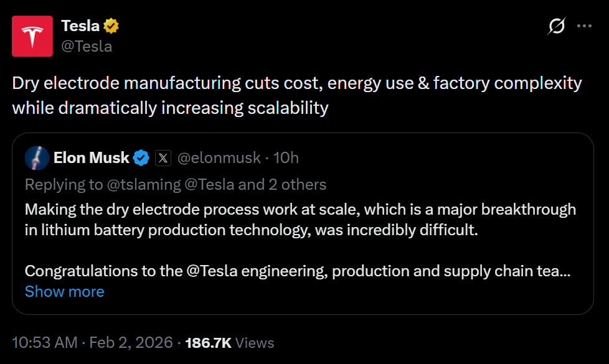Expand quoted post with Show more
This screenshot has width=609, height=364.
(x=64, y=291)
